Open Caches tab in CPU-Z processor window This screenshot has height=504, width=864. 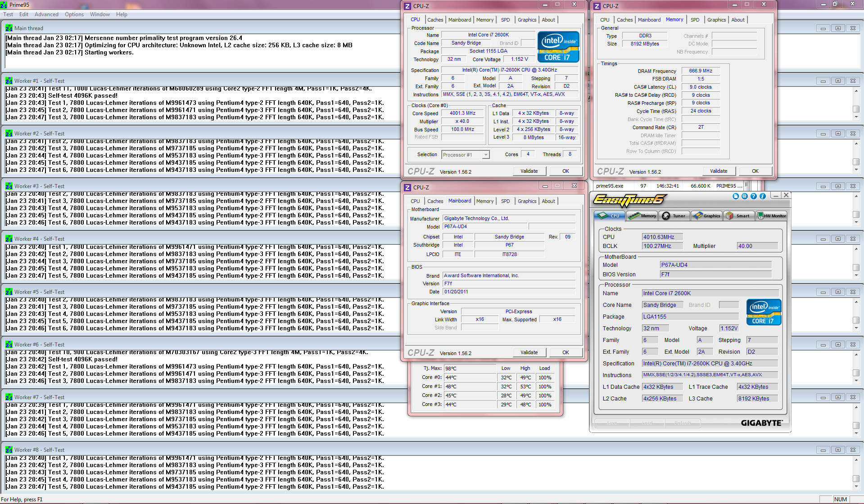[435, 20]
